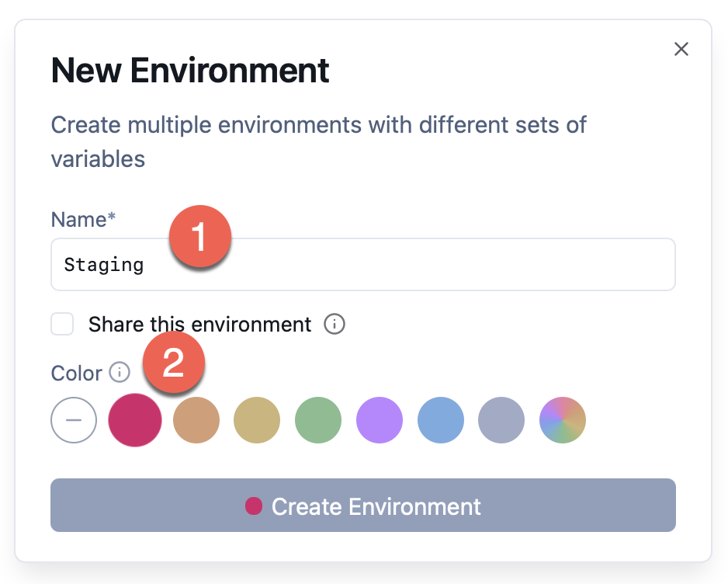The height and width of the screenshot is (584, 728).
Task: Pick the crimson pink color swatch
Action: coord(135,420)
